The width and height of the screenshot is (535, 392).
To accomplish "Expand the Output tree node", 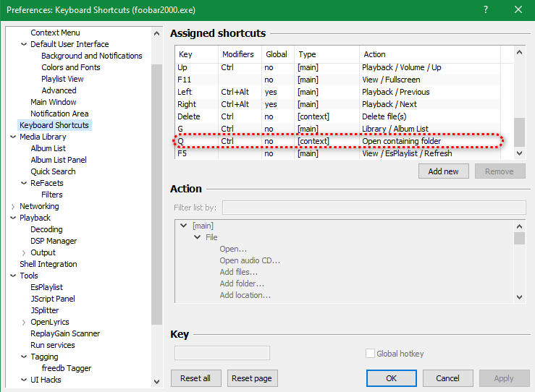I will point(24,252).
